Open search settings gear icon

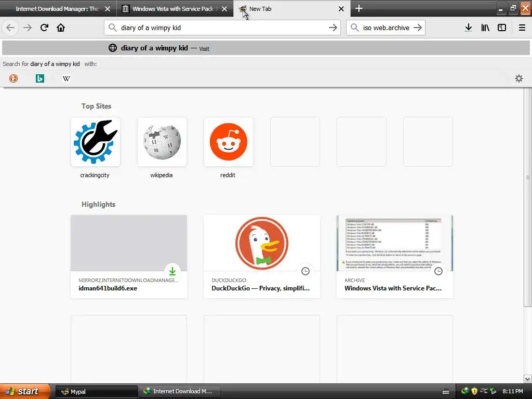click(x=519, y=78)
